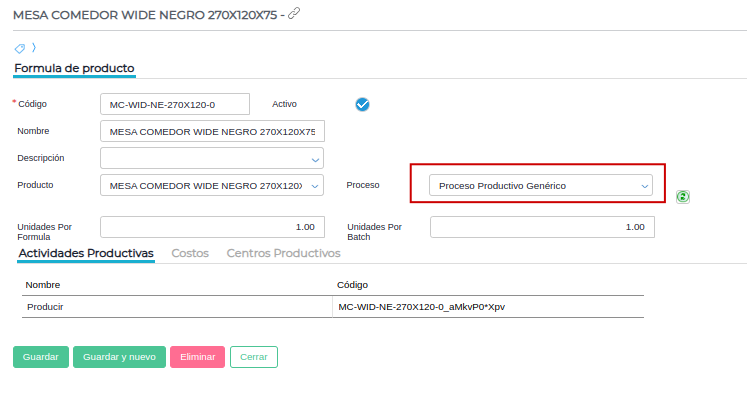Open the Descripción dropdown
747x401 pixels.
click(212, 158)
